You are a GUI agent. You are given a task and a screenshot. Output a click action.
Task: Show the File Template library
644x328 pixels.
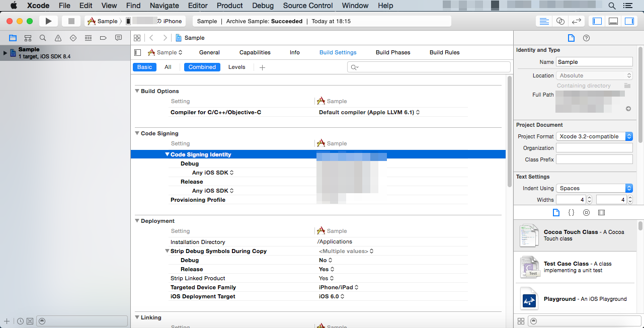point(556,213)
